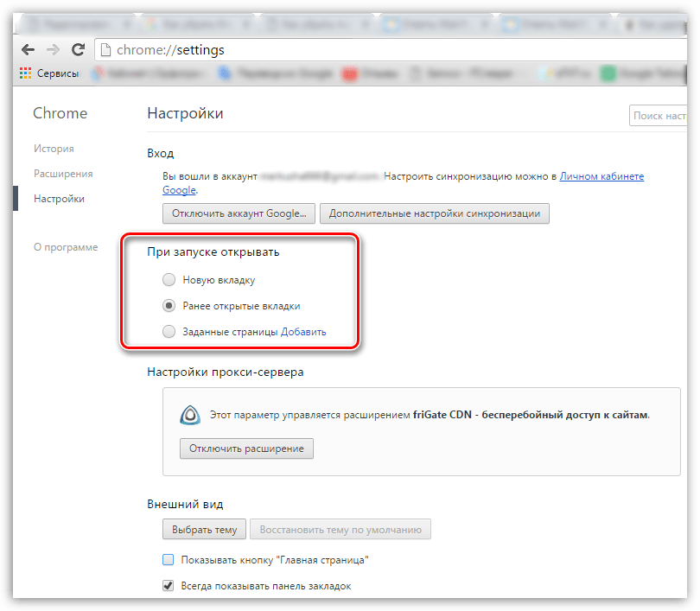Focus the Поиск настроек search field

658,116
